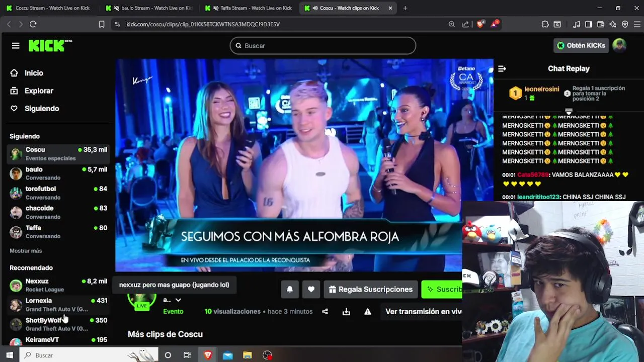Toggle the browser sidebar panel

tap(589, 24)
